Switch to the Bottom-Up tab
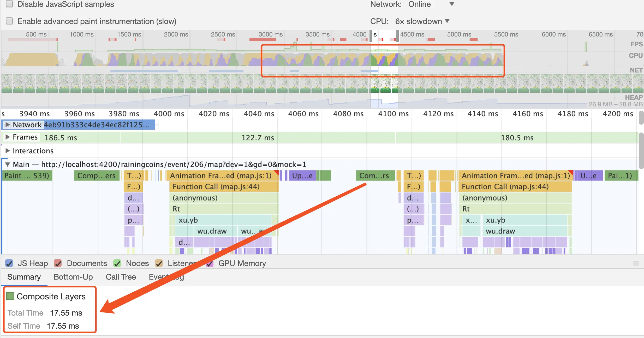This screenshot has height=338, width=644. point(73,277)
